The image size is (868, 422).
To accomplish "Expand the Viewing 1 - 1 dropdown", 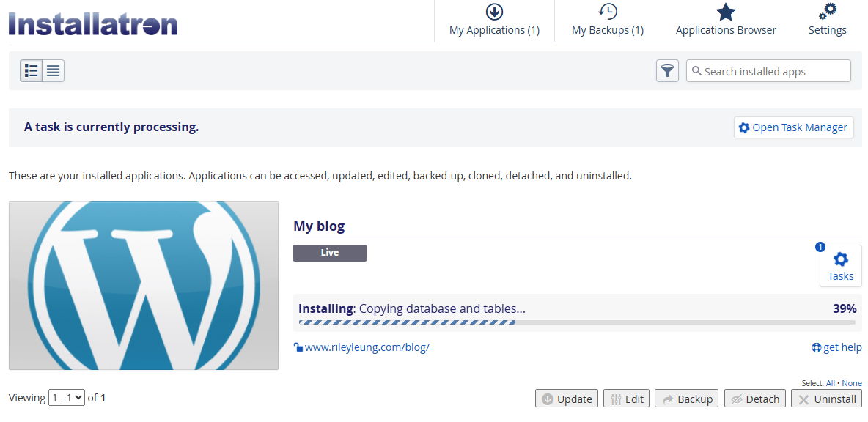I will (x=67, y=398).
